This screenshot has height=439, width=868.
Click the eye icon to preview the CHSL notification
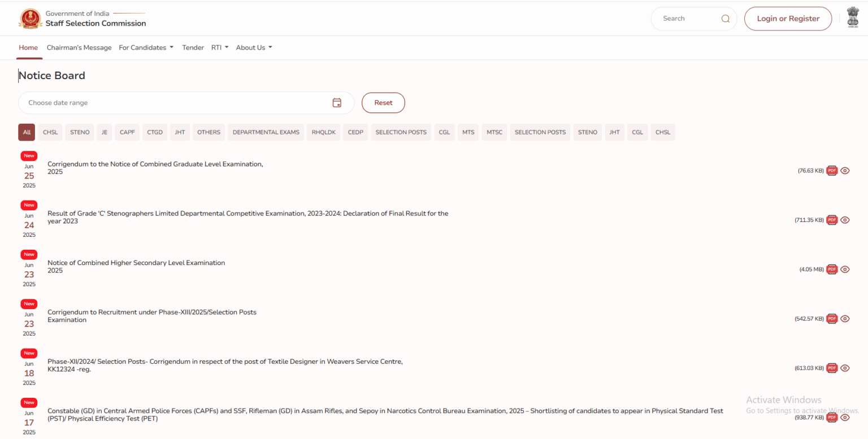pyautogui.click(x=845, y=270)
